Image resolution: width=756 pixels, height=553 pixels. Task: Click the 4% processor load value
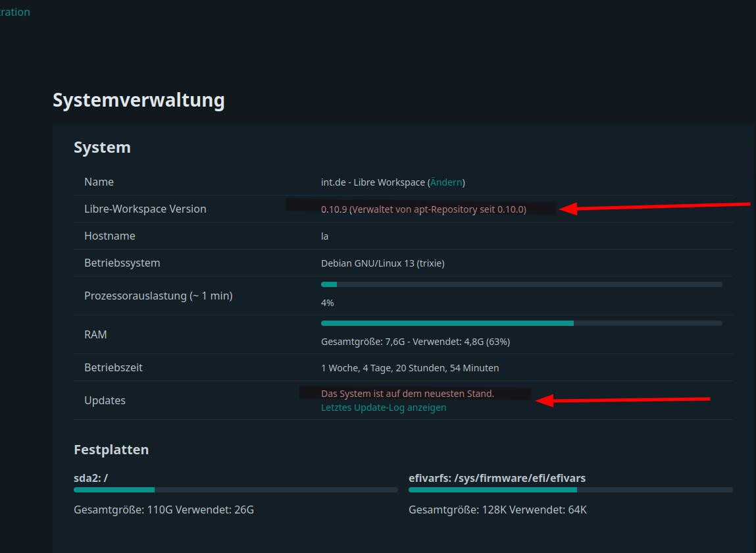tap(327, 303)
